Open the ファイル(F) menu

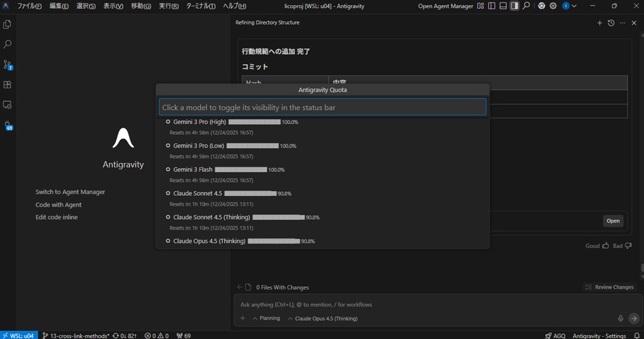(29, 6)
